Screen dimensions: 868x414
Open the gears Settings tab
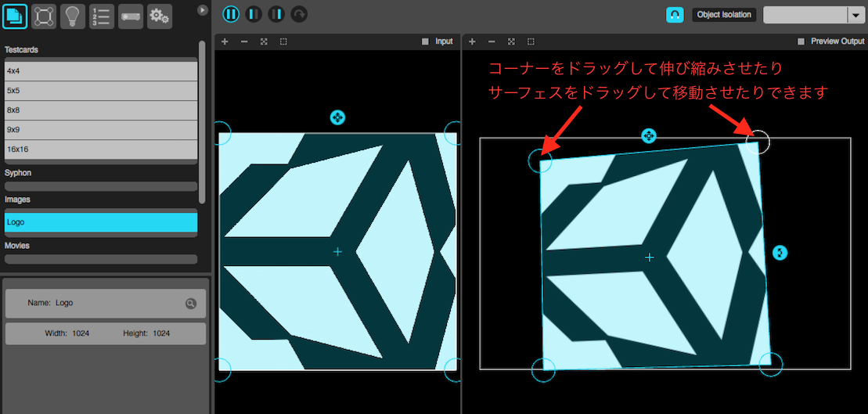click(160, 16)
